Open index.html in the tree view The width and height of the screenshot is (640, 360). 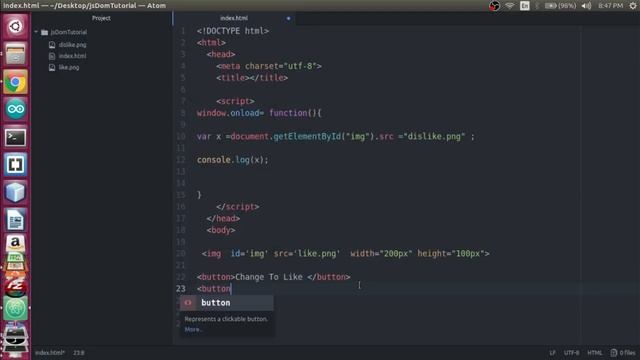[x=72, y=56]
